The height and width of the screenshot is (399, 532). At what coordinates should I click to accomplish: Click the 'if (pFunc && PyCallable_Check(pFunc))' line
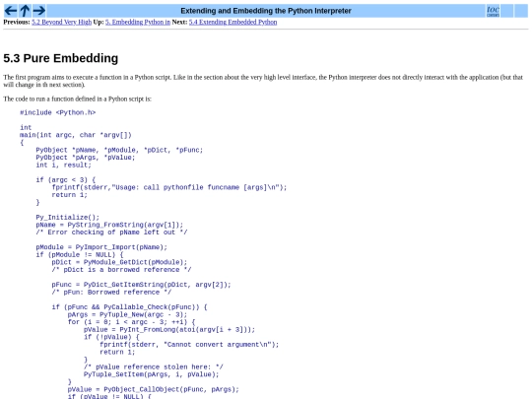point(129,307)
